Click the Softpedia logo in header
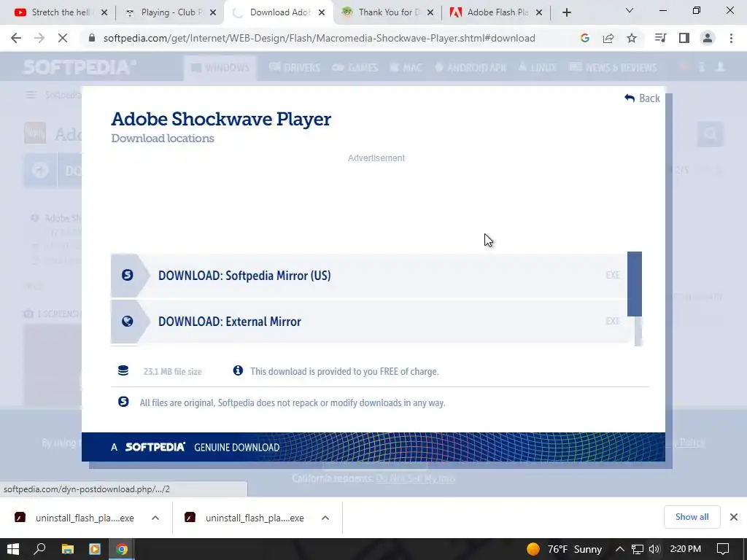The width and height of the screenshot is (747, 560). pos(79,67)
